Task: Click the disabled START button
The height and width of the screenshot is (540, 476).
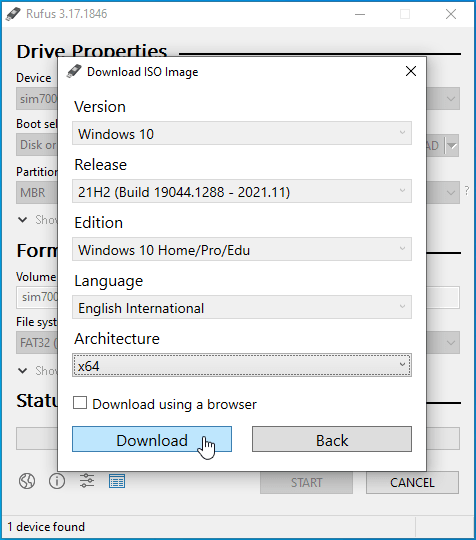Action: click(x=306, y=482)
